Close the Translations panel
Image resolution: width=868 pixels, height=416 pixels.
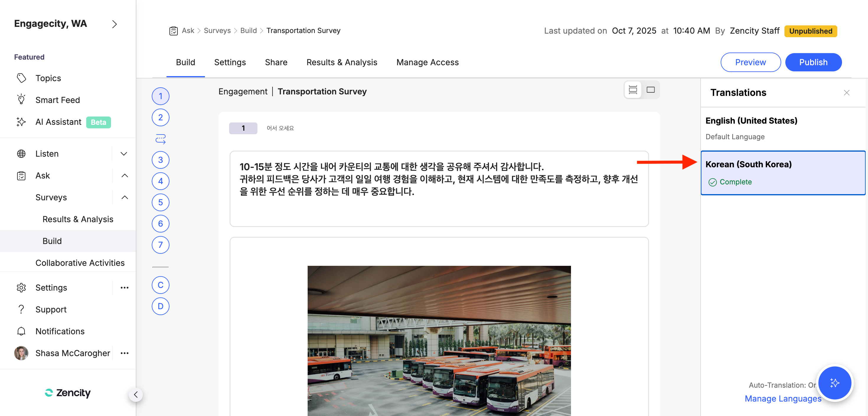(x=846, y=93)
